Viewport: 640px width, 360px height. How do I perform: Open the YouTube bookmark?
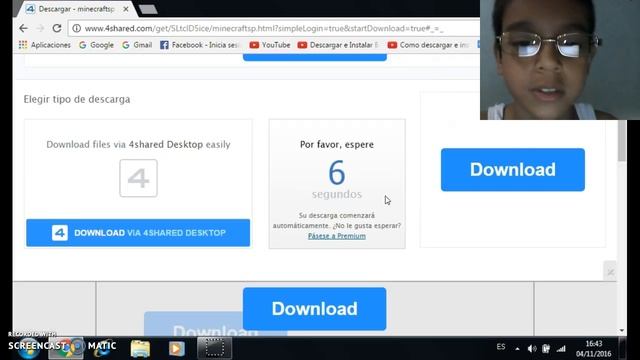(270, 45)
